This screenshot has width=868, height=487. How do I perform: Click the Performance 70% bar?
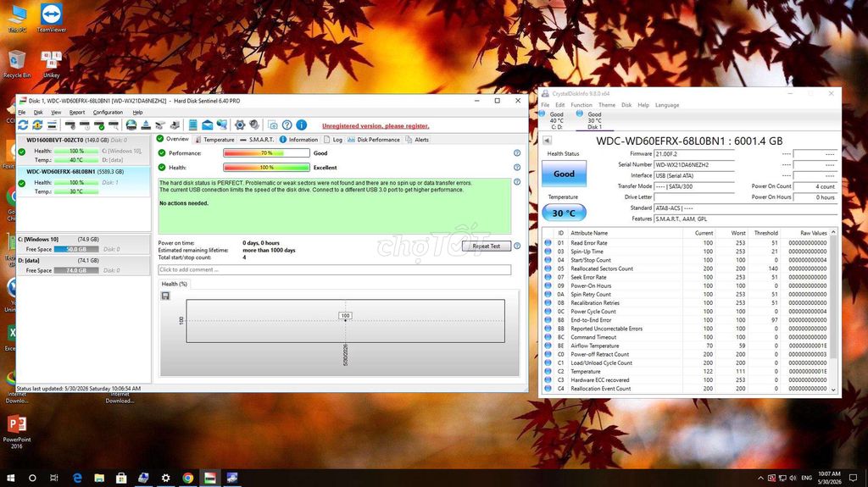tap(266, 153)
